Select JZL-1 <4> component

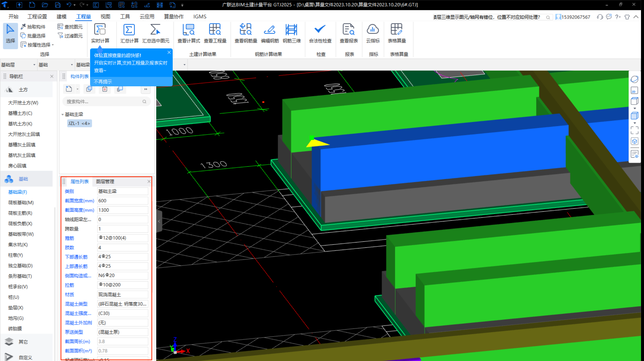[79, 123]
